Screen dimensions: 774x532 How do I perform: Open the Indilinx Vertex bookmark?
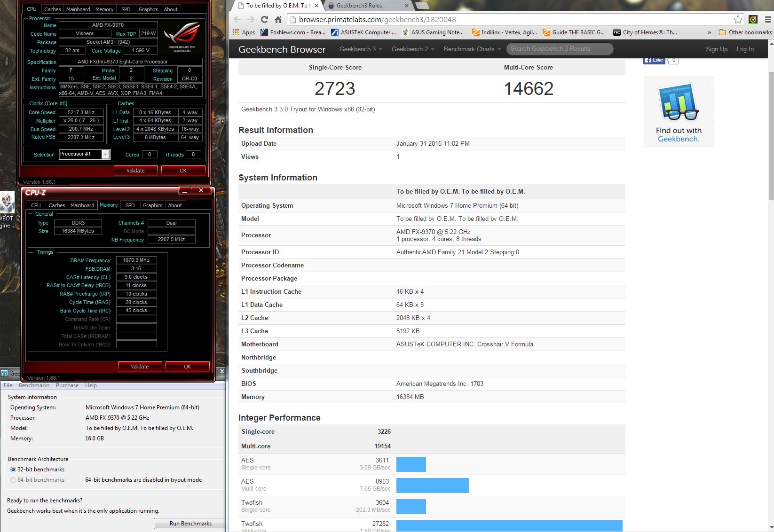504,32
